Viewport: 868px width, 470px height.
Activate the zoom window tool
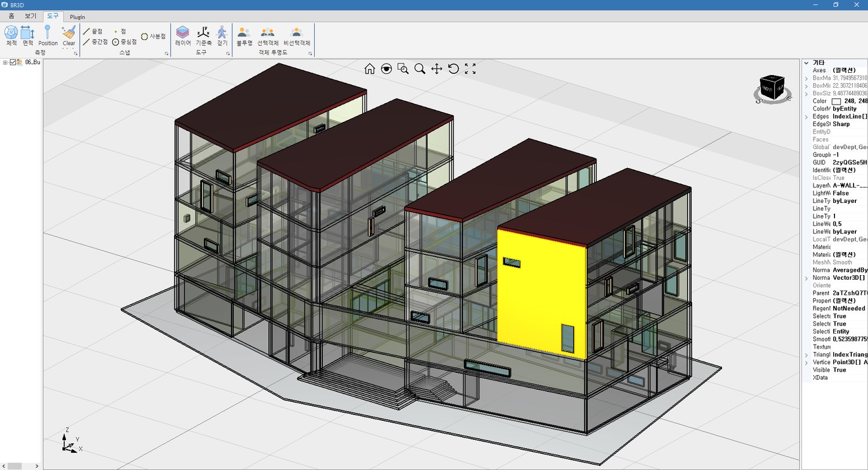click(403, 69)
